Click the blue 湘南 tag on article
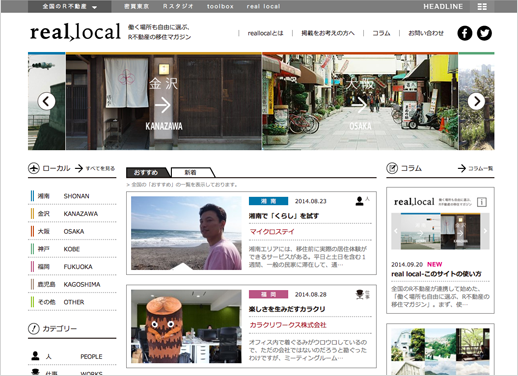Viewport: 518px width, 376px height. coord(268,201)
